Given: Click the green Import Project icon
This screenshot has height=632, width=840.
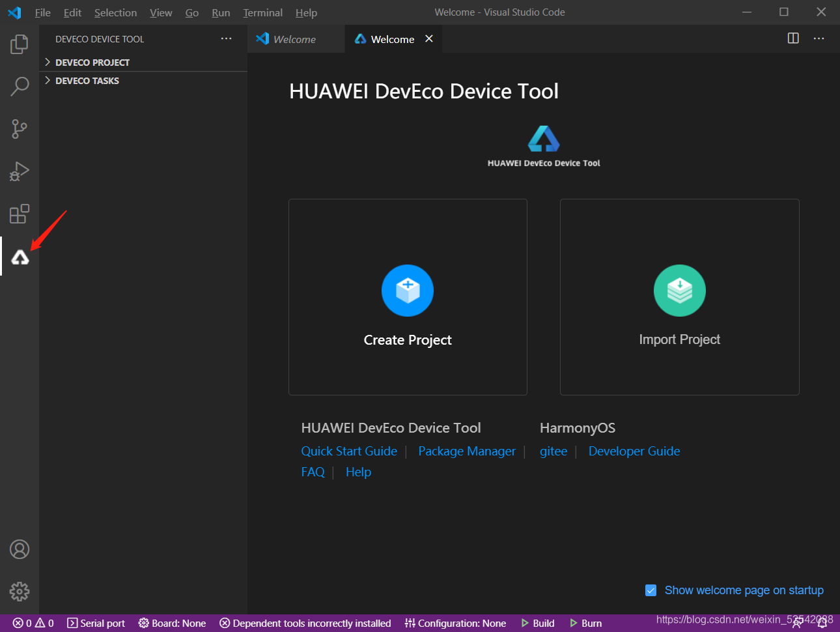Looking at the screenshot, I should click(680, 291).
